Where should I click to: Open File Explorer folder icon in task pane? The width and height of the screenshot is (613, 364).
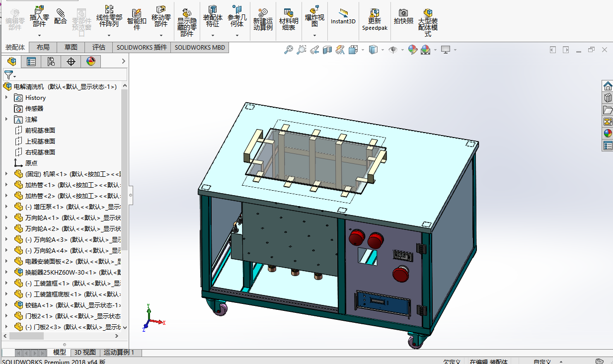coord(608,110)
